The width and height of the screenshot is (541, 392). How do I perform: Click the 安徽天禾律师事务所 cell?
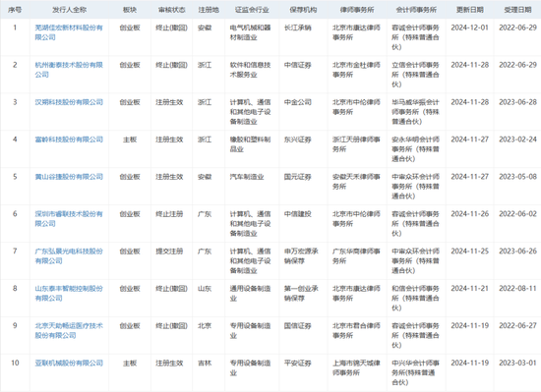(x=356, y=182)
